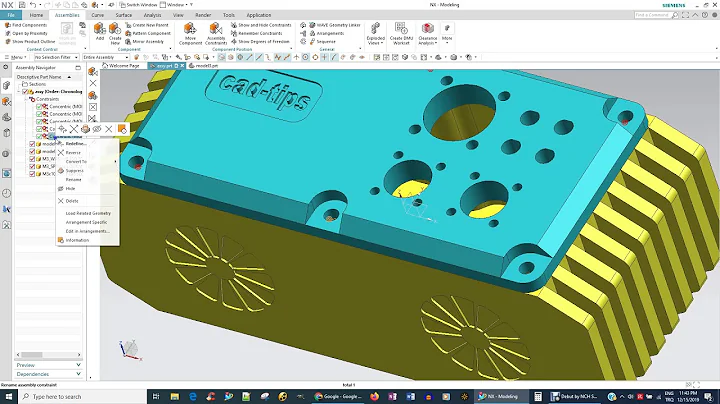The height and width of the screenshot is (404, 720).
Task: Open the History clock sidebar icon
Action: click(x=6, y=193)
